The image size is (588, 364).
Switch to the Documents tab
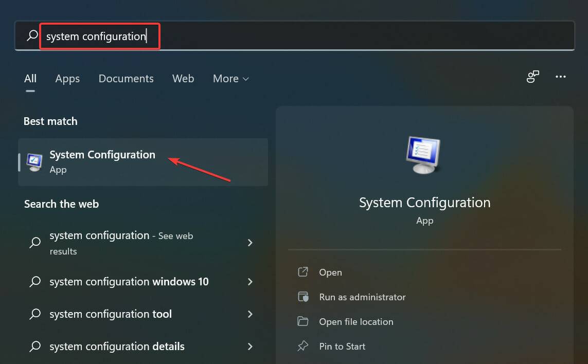coord(126,79)
